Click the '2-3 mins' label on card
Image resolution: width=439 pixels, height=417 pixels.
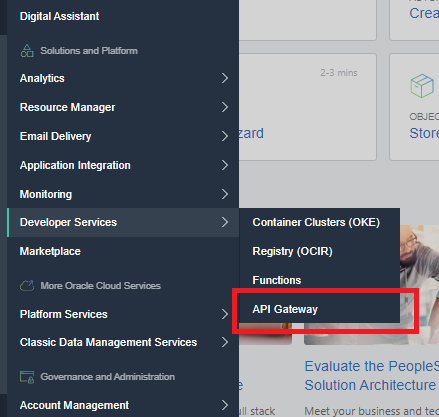point(339,73)
